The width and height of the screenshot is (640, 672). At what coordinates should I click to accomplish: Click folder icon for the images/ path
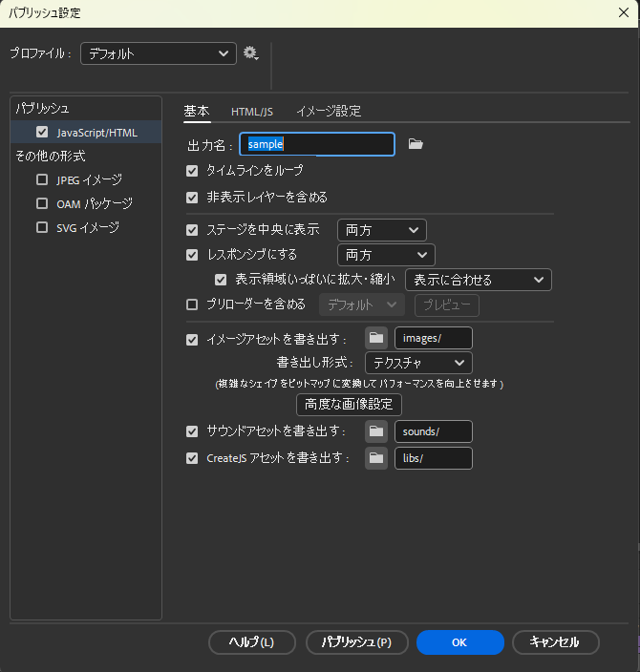tap(376, 339)
